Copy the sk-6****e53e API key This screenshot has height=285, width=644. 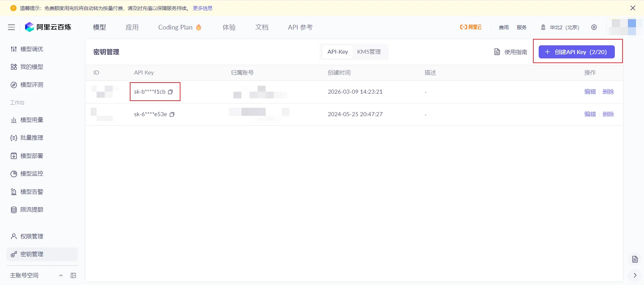[x=172, y=114]
